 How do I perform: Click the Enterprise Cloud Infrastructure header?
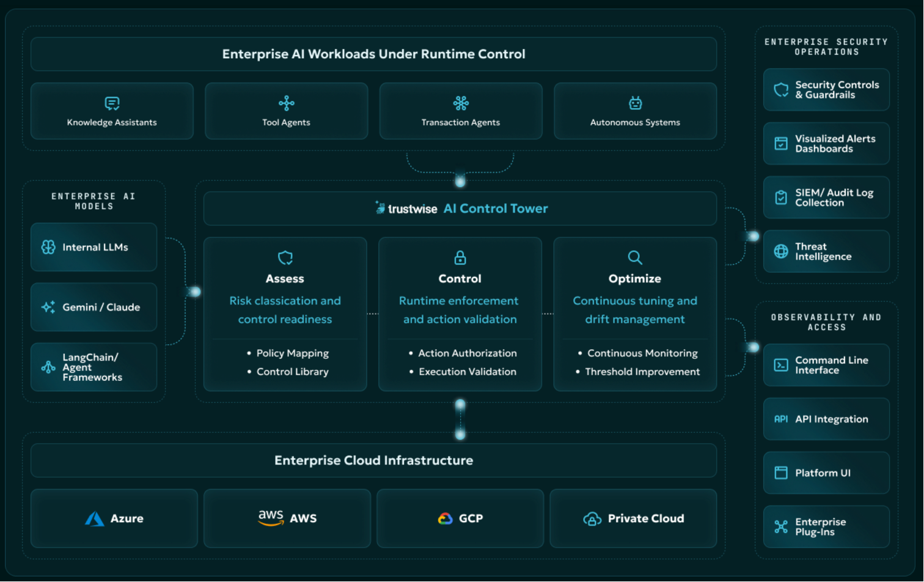tap(374, 460)
